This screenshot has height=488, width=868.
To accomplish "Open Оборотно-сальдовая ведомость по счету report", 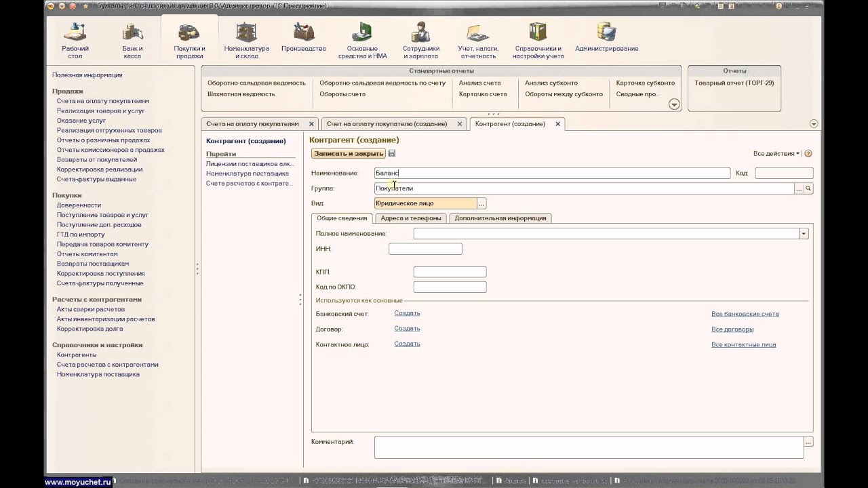I will (382, 83).
